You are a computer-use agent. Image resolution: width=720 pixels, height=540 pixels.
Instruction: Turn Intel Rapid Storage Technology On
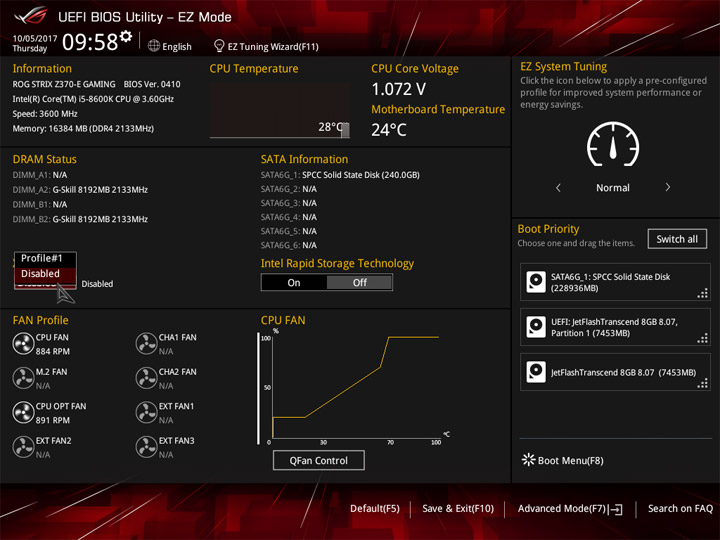tap(294, 282)
